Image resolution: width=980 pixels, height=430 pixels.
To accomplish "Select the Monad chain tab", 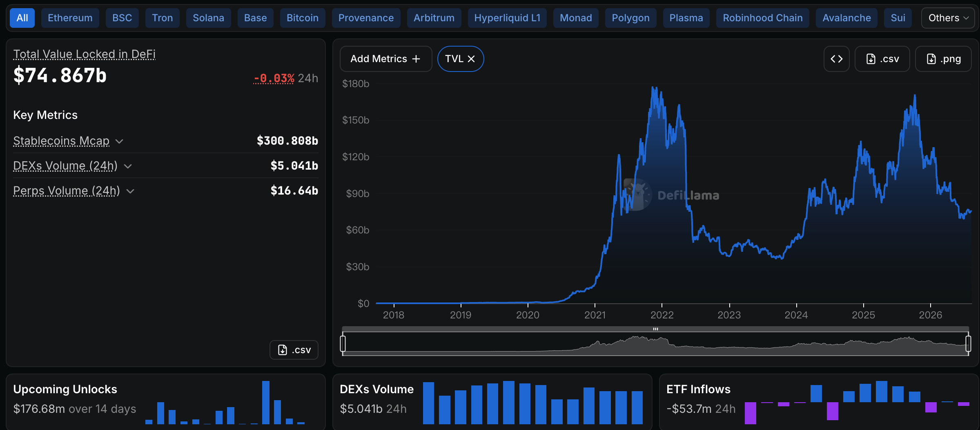I will [x=576, y=18].
